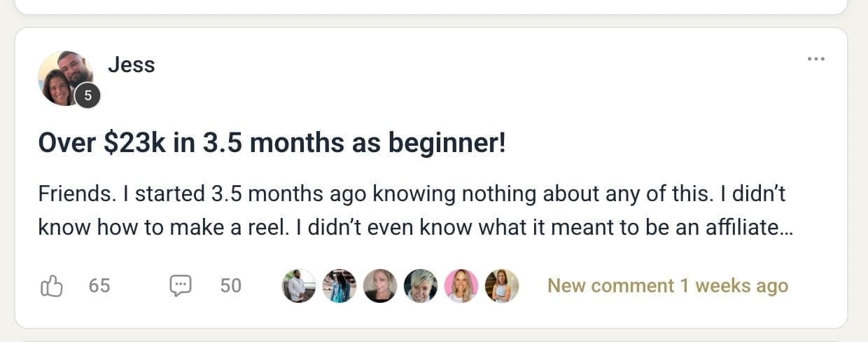Image resolution: width=868 pixels, height=342 pixels.
Task: Select the commenter avatar with pink background
Action: [461, 286]
